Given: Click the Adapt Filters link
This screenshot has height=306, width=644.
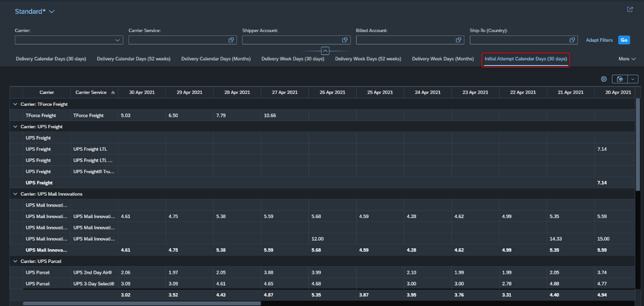Looking at the screenshot, I should (599, 40).
